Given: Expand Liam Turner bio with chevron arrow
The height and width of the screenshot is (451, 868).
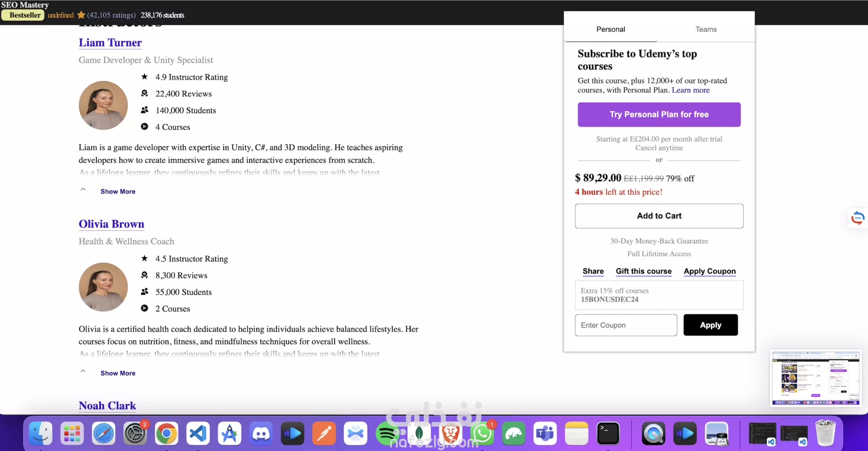Looking at the screenshot, I should point(83,189).
